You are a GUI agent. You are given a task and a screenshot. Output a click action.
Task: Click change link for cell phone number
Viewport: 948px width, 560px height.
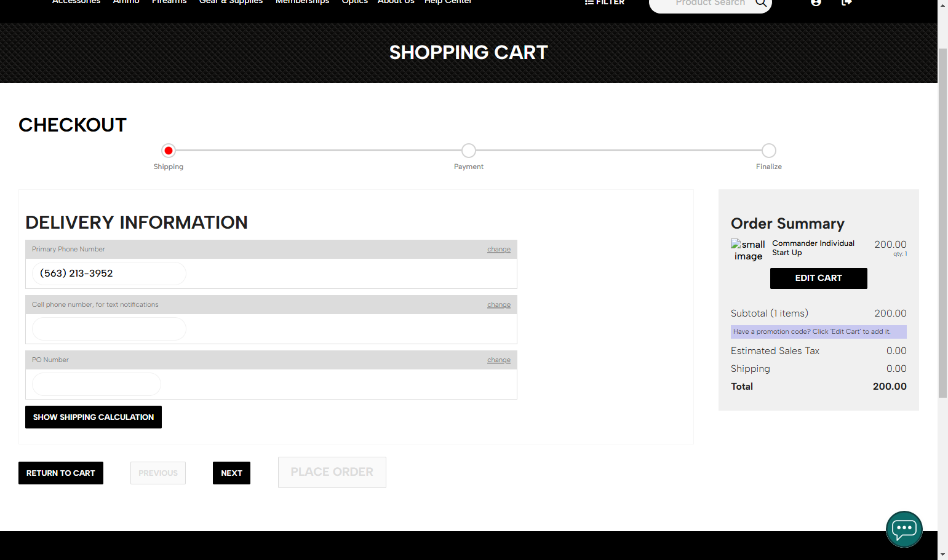point(499,305)
